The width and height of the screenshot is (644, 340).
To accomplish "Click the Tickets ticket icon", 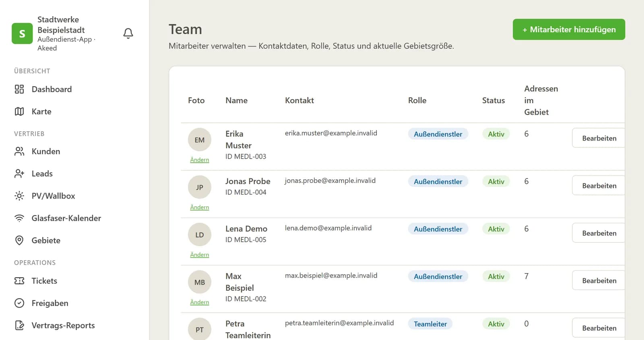I will point(19,281).
